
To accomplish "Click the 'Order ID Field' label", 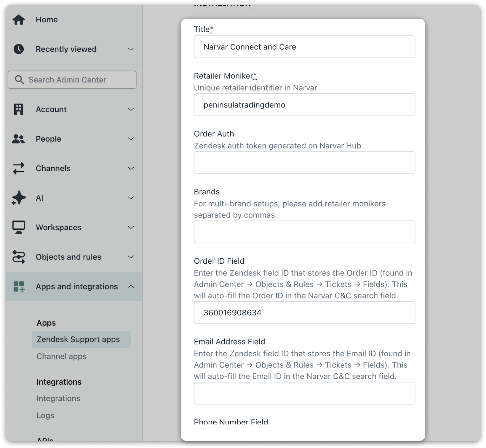I will click(x=219, y=261).
